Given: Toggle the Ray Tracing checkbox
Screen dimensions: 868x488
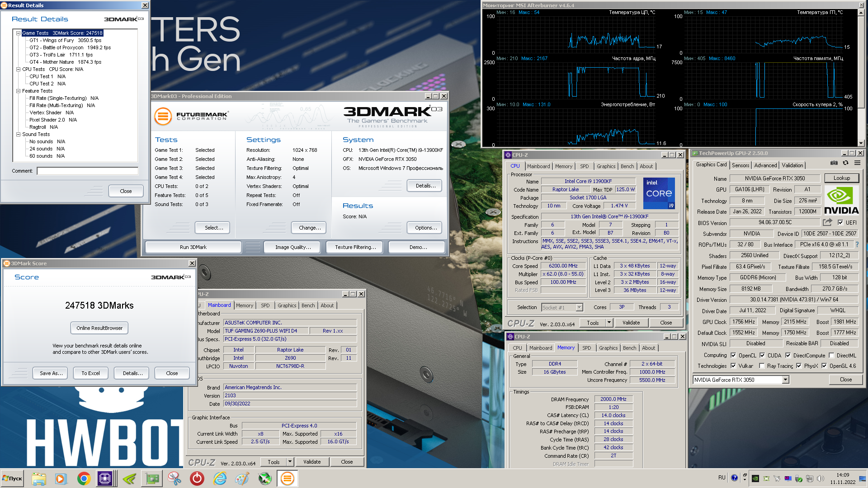Looking at the screenshot, I should point(762,366).
